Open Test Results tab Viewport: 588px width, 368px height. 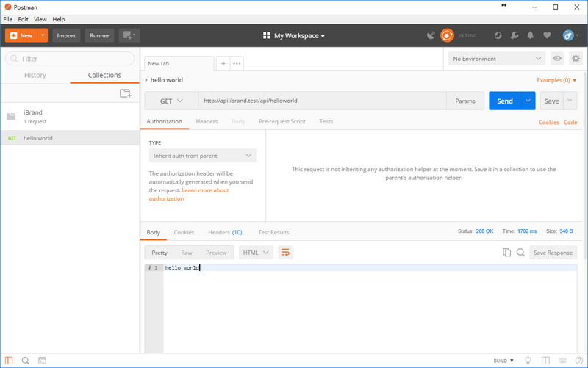coord(273,232)
